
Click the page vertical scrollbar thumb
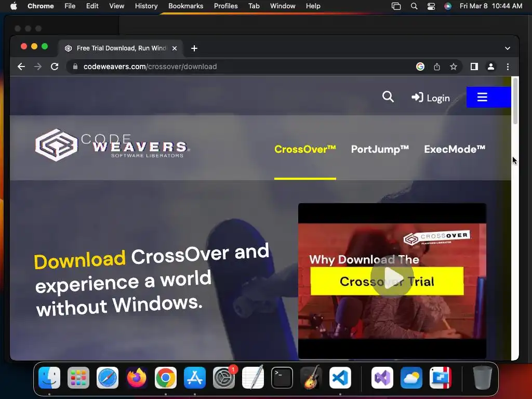[x=515, y=100]
